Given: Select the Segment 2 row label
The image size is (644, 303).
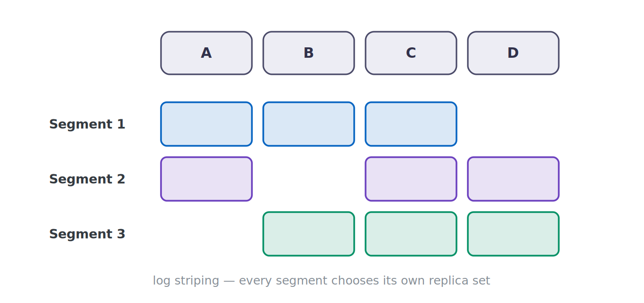Looking at the screenshot, I should coord(87,179).
